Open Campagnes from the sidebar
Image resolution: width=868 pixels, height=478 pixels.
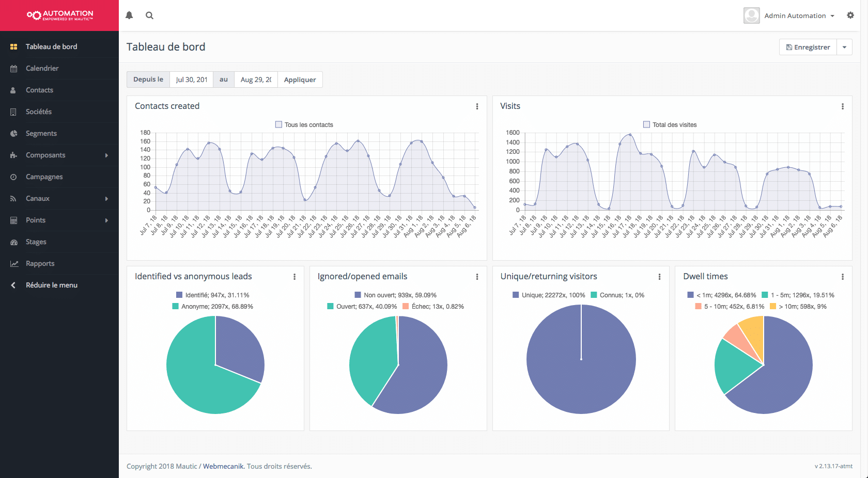click(x=44, y=177)
